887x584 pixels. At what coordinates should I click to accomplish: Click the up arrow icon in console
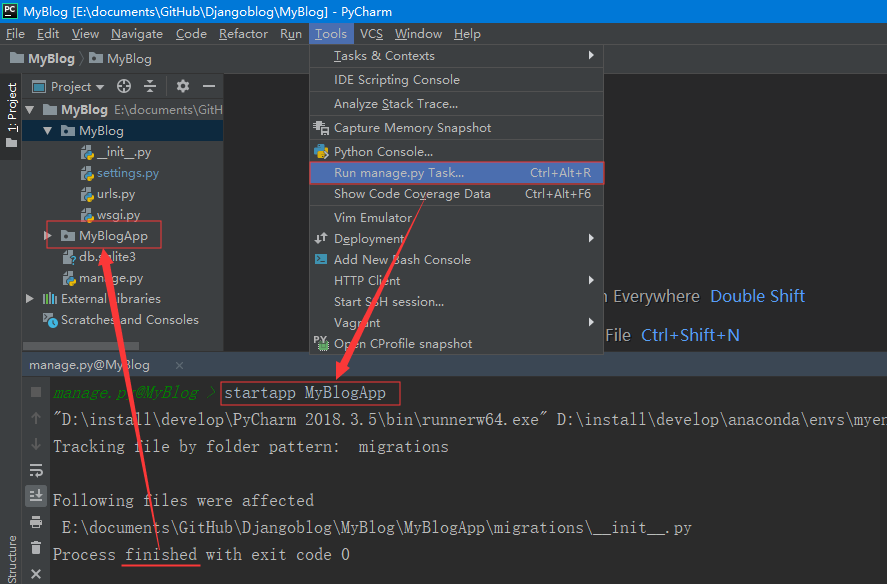tap(36, 418)
